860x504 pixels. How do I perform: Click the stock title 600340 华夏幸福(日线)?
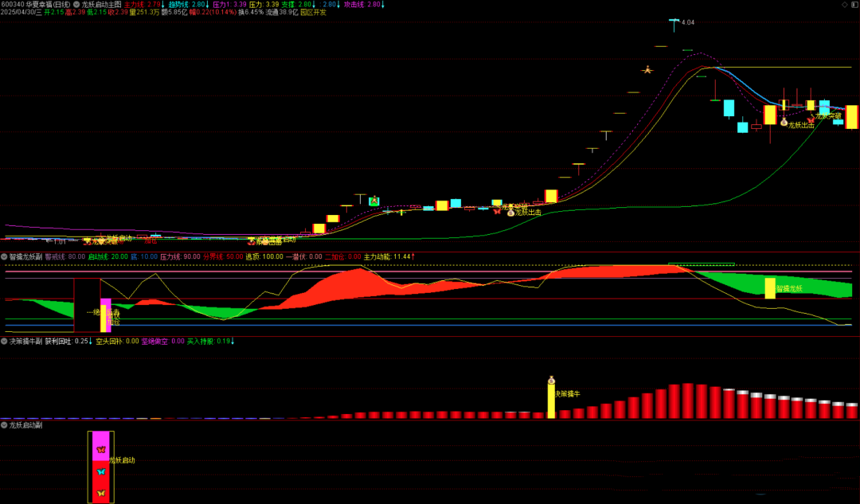click(x=36, y=4)
